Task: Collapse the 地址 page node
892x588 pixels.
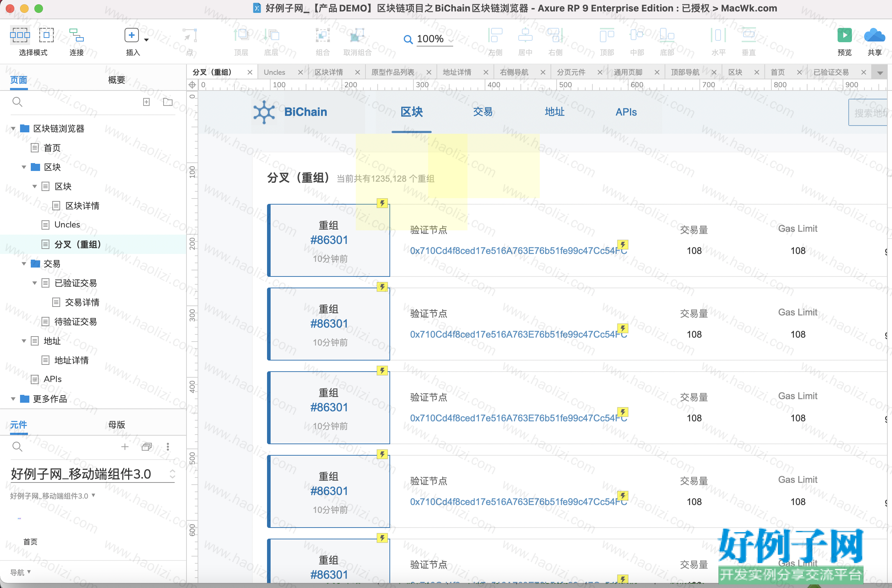Action: [24, 341]
